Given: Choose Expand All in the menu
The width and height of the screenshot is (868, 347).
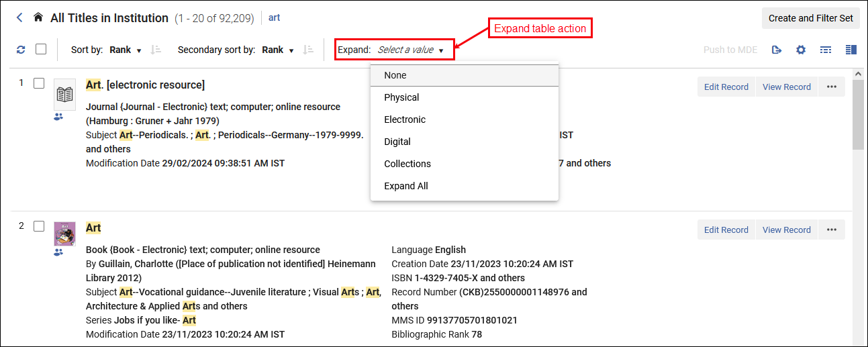Looking at the screenshot, I should coord(465,186).
